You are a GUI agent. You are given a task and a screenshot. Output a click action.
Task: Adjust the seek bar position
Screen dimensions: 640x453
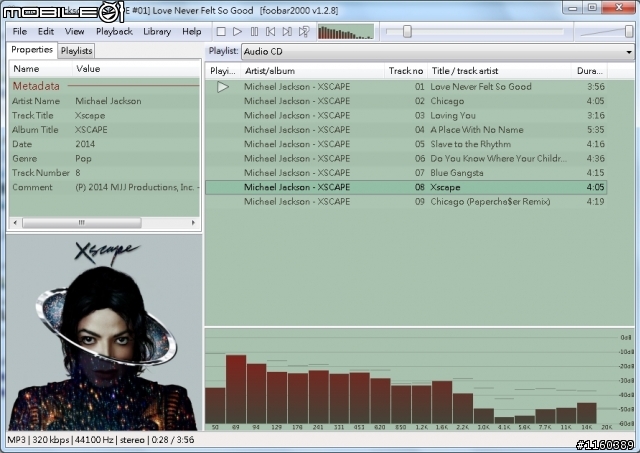[x=407, y=31]
